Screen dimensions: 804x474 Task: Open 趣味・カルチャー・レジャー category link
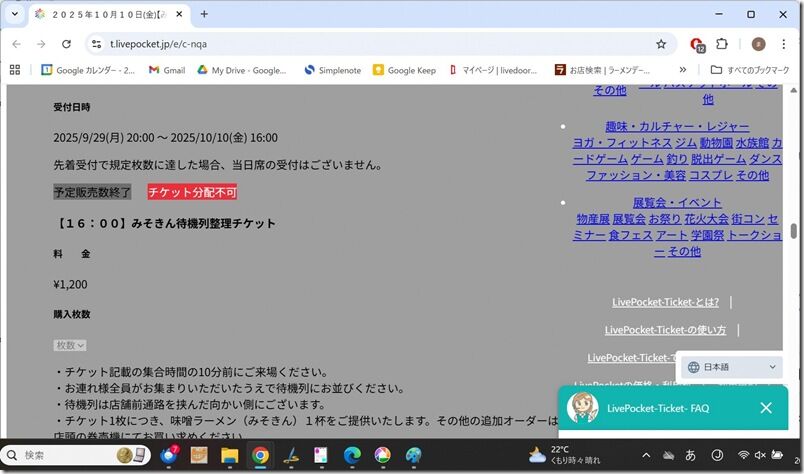click(x=677, y=126)
